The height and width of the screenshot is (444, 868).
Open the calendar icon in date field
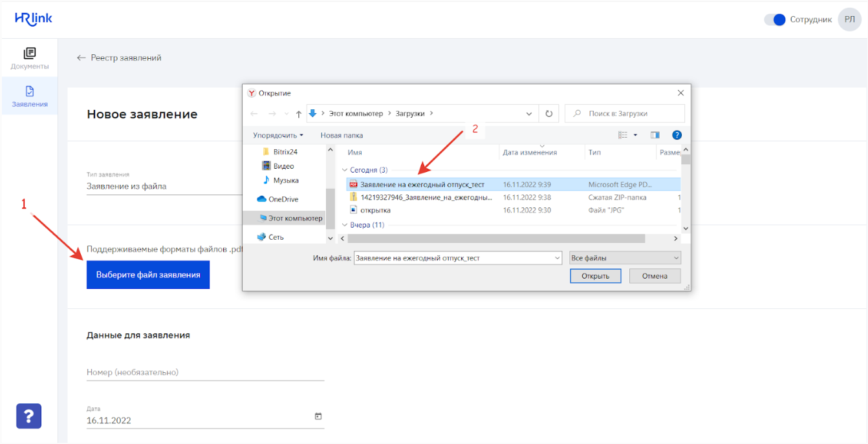318,416
